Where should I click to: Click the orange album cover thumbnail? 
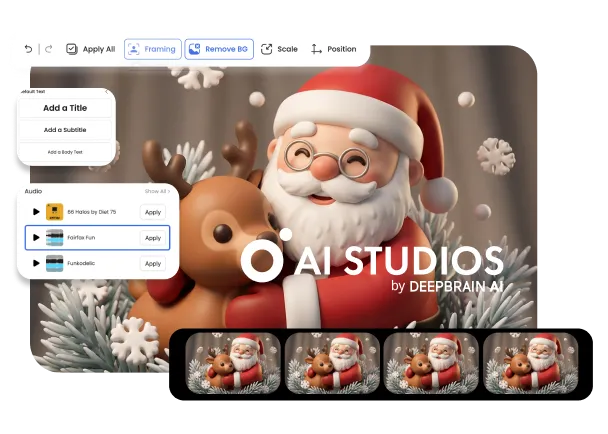[x=54, y=212]
